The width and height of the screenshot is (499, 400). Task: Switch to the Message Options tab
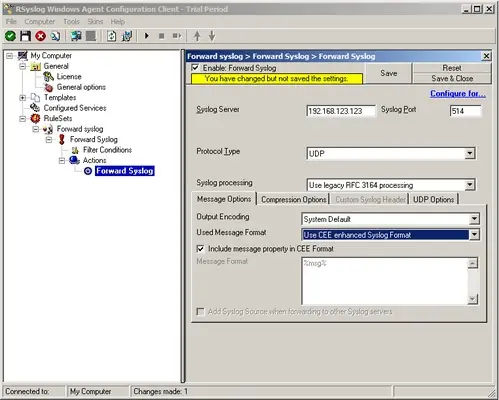coord(224,199)
